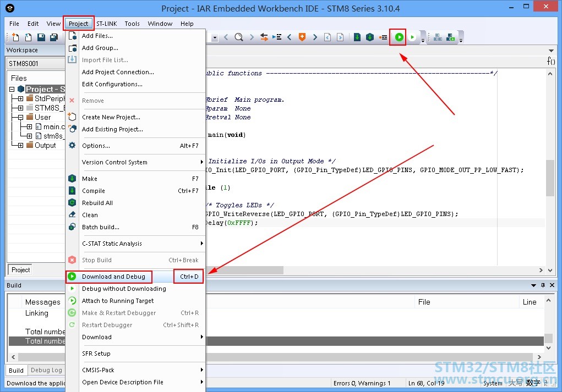Click the function list f() icon above the editor

(x=551, y=61)
